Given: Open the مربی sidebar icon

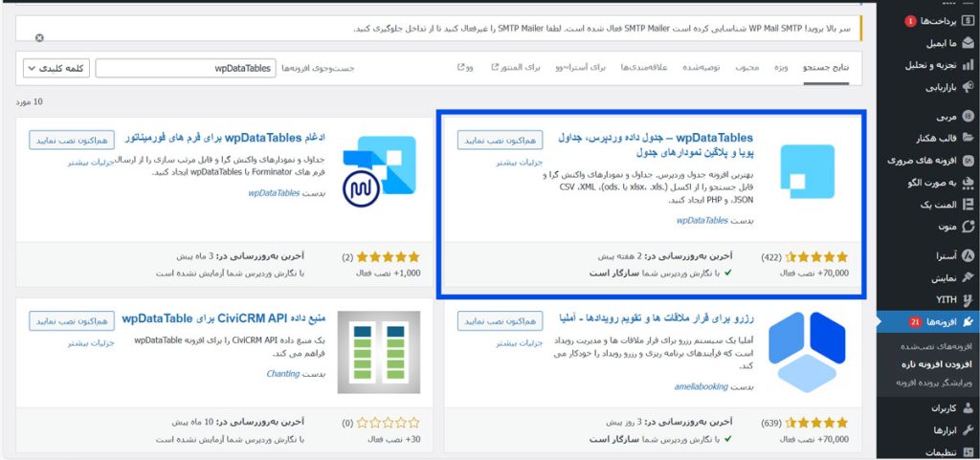Looking at the screenshot, I should 968,116.
